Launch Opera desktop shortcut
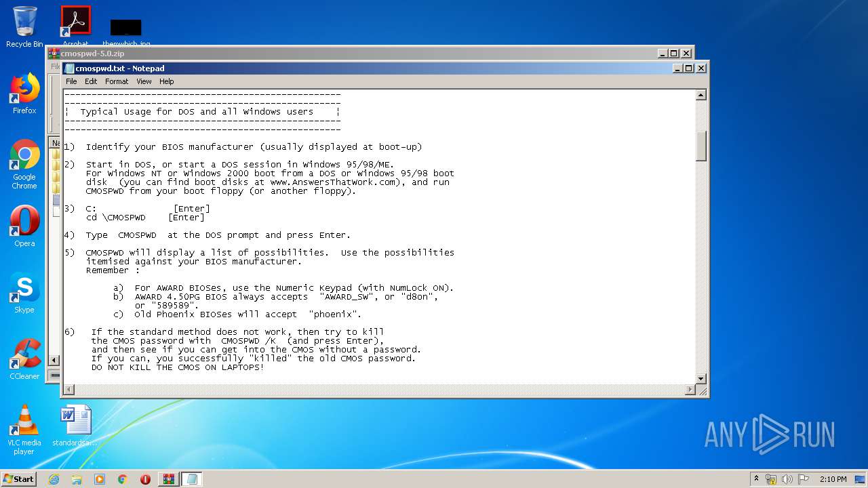Image resolution: width=868 pixels, height=488 pixels. point(24,226)
